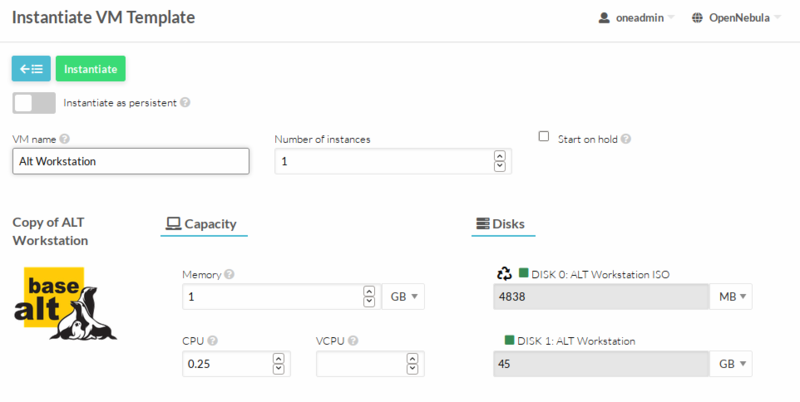
Task: Open help icon beside Instantiate as persistent
Action: [x=185, y=103]
